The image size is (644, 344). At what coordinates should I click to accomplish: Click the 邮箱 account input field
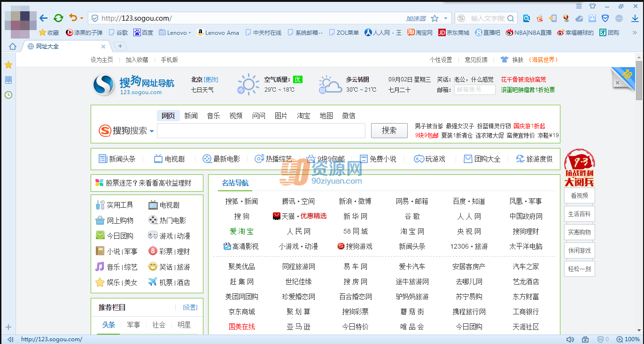474,89
